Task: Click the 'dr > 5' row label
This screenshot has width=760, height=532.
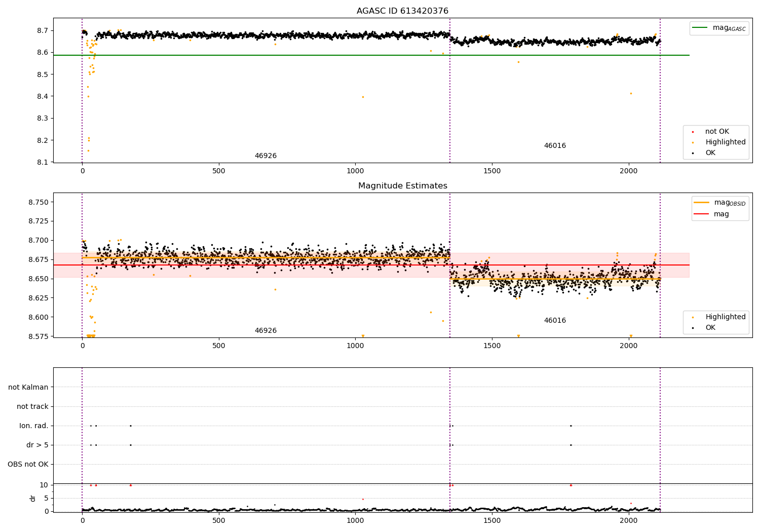Action: pyautogui.click(x=37, y=445)
